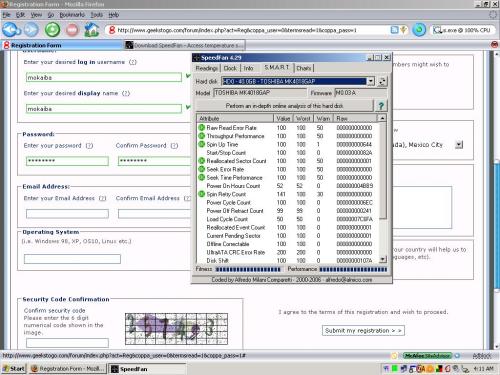Open the Bookmarks menu
Screen dimensions: 500x375
point(72,15)
